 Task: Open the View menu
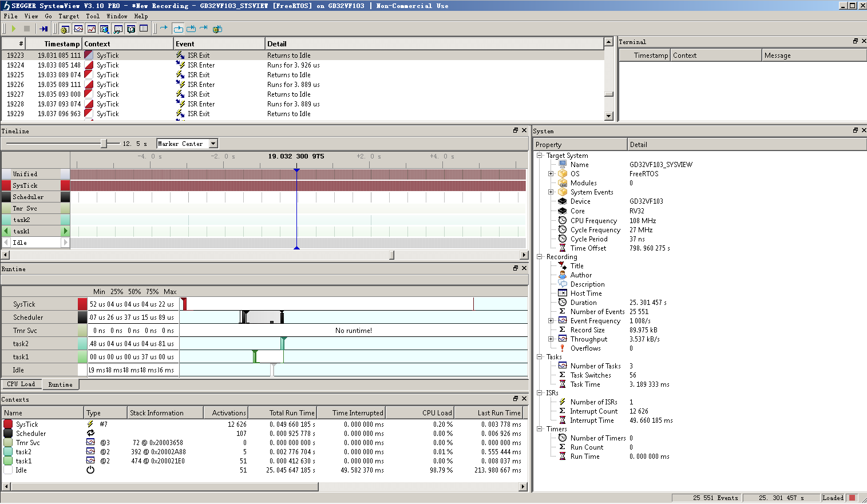click(x=31, y=16)
